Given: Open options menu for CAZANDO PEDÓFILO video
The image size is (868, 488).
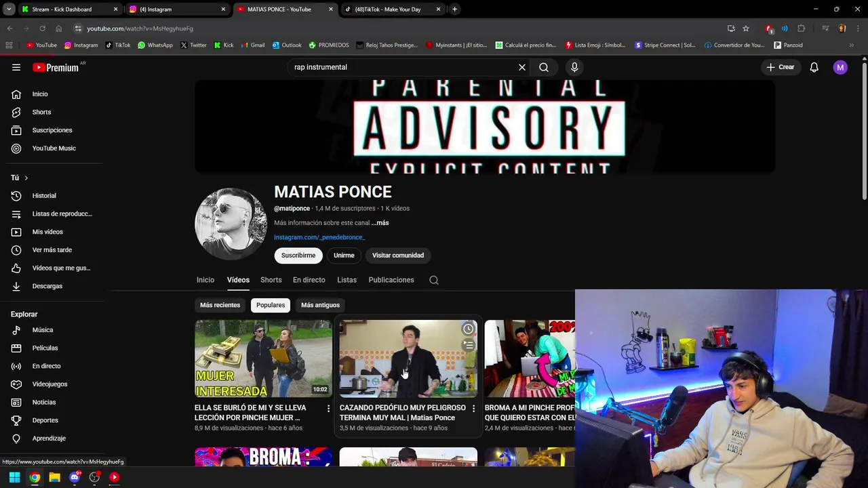Looking at the screenshot, I should (473, 409).
